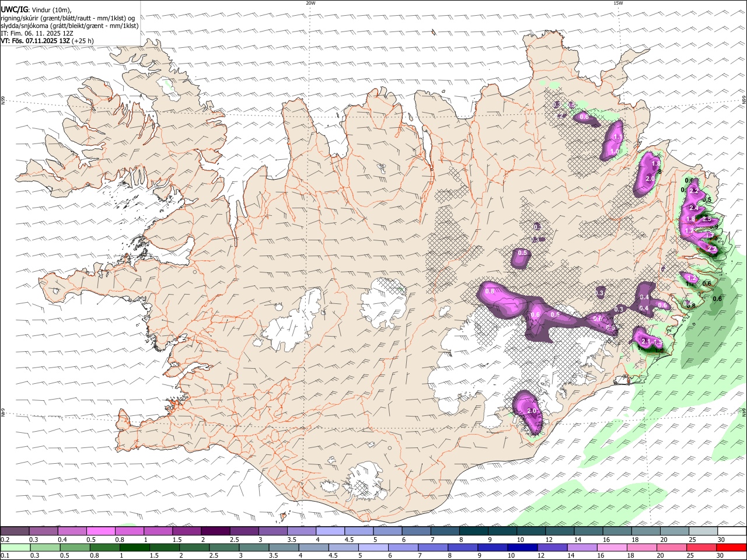Pick the dark teal snow swatch starting at 8
The height and width of the screenshot is (560, 747).
pyautogui.click(x=473, y=531)
